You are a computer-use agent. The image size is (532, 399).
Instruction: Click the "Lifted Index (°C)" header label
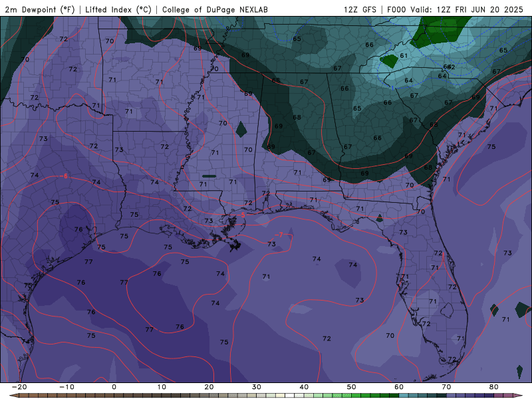118,9
